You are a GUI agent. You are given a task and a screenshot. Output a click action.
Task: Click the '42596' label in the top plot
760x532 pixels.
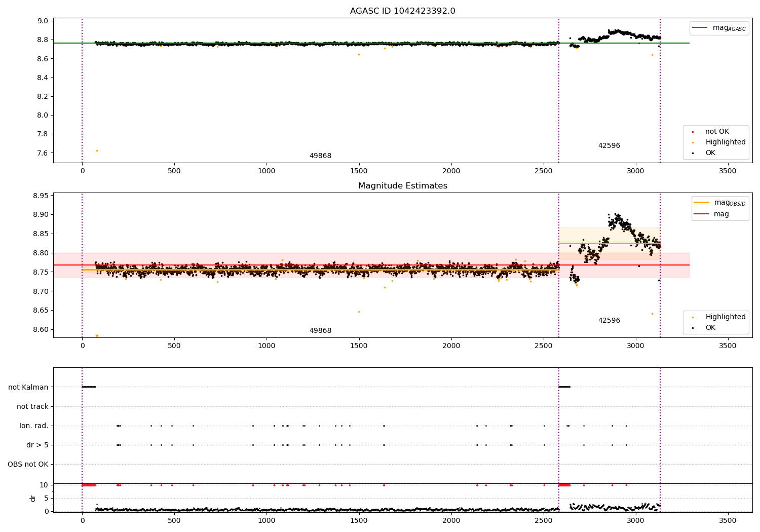[609, 146]
